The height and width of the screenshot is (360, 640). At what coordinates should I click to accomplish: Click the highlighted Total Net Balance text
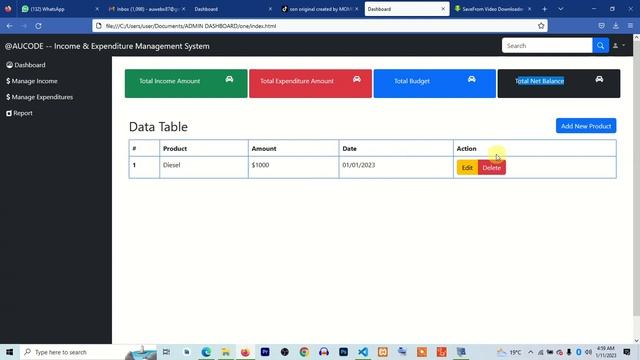(x=540, y=81)
